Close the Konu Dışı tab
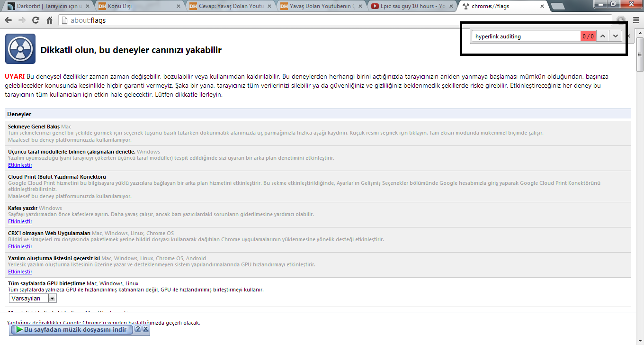Viewport: 644px width, 345px height. tap(179, 6)
